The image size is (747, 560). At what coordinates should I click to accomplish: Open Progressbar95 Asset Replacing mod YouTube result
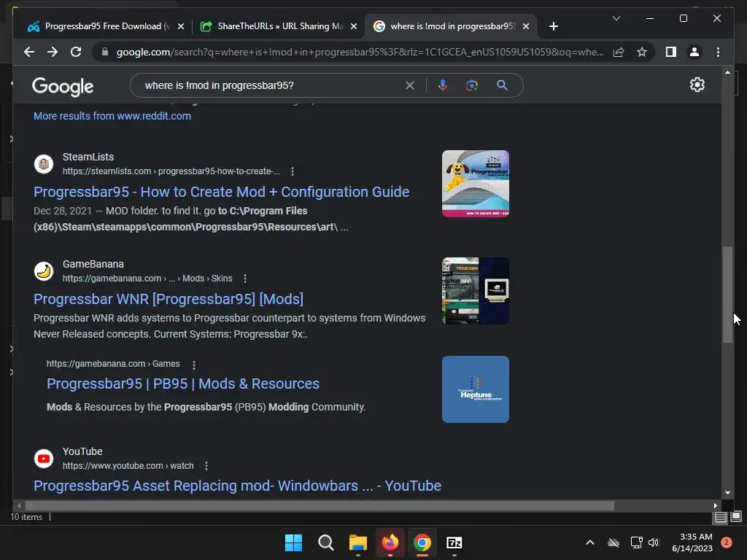(237, 485)
